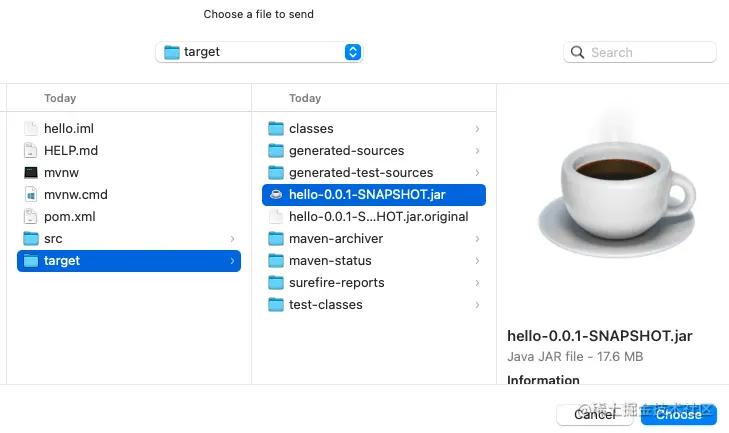Expand the test-classes folder chevron

[477, 305]
